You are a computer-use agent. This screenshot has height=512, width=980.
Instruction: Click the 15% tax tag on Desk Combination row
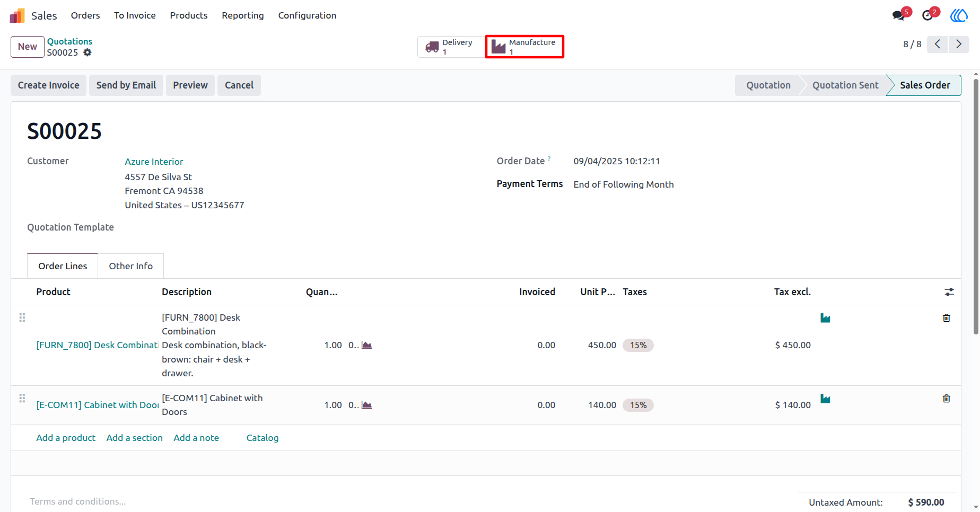638,345
